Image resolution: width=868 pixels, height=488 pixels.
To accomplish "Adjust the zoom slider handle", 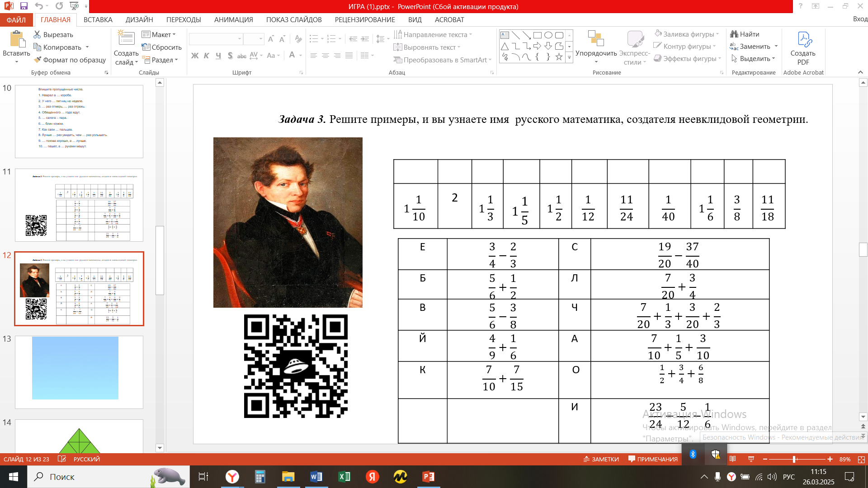I will (794, 459).
